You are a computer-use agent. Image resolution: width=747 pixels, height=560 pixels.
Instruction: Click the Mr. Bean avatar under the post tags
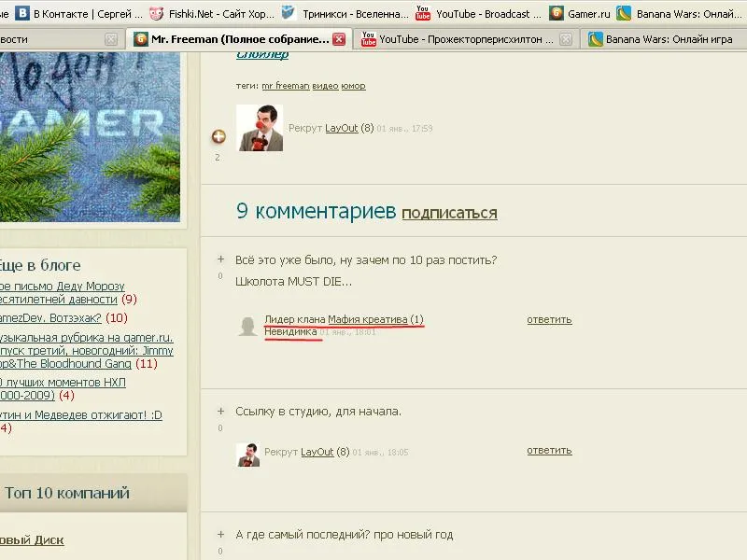pyautogui.click(x=260, y=128)
